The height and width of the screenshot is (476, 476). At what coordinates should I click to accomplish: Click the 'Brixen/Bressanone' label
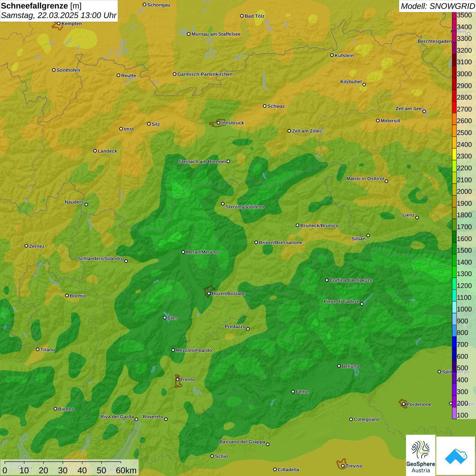280,242
